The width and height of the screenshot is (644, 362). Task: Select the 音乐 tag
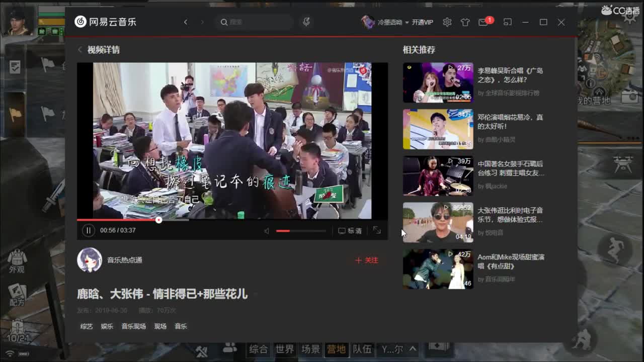tap(181, 326)
